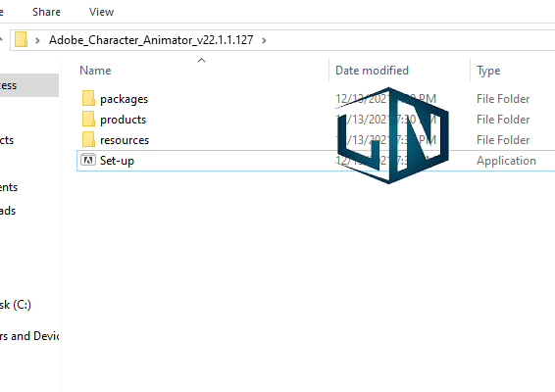
Task: Expand the chevron after Adobe_Character_Animator_v22.1.1.127
Action: (x=264, y=40)
